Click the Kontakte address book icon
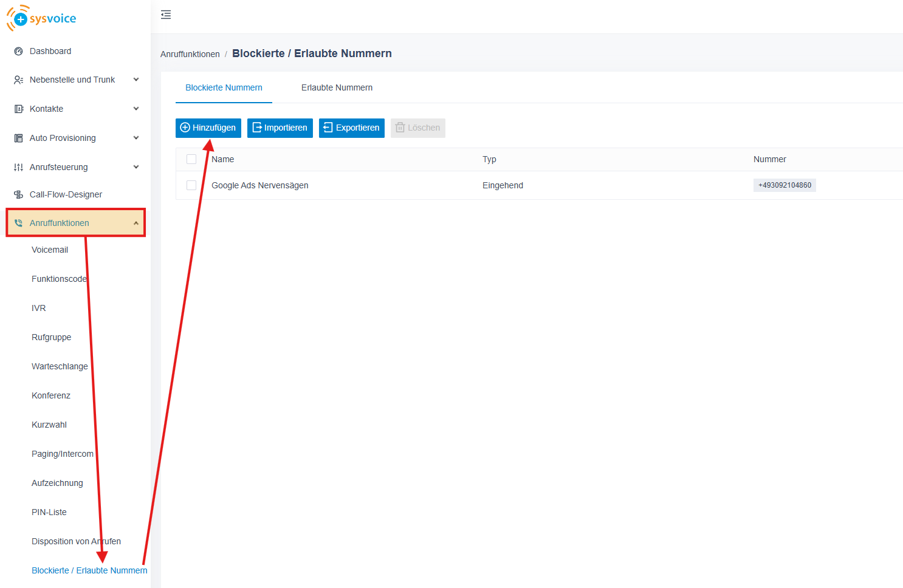The height and width of the screenshot is (588, 903). click(x=18, y=109)
